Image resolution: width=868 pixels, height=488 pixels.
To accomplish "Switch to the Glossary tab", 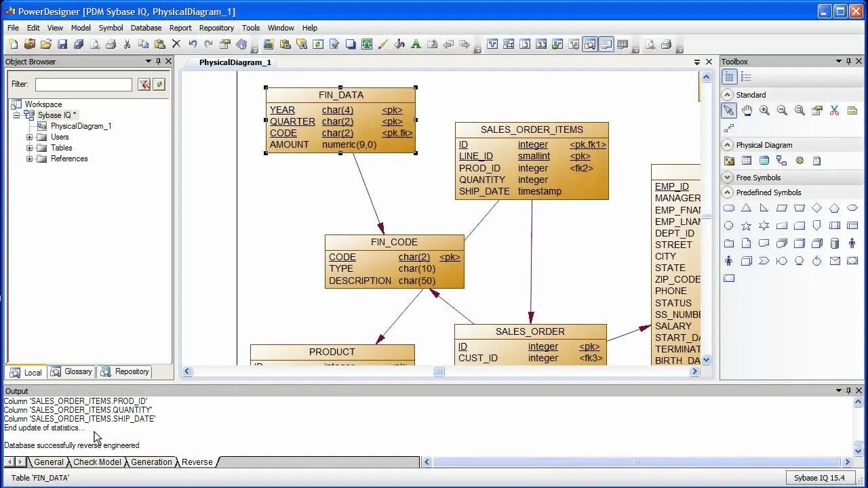I will point(71,371).
